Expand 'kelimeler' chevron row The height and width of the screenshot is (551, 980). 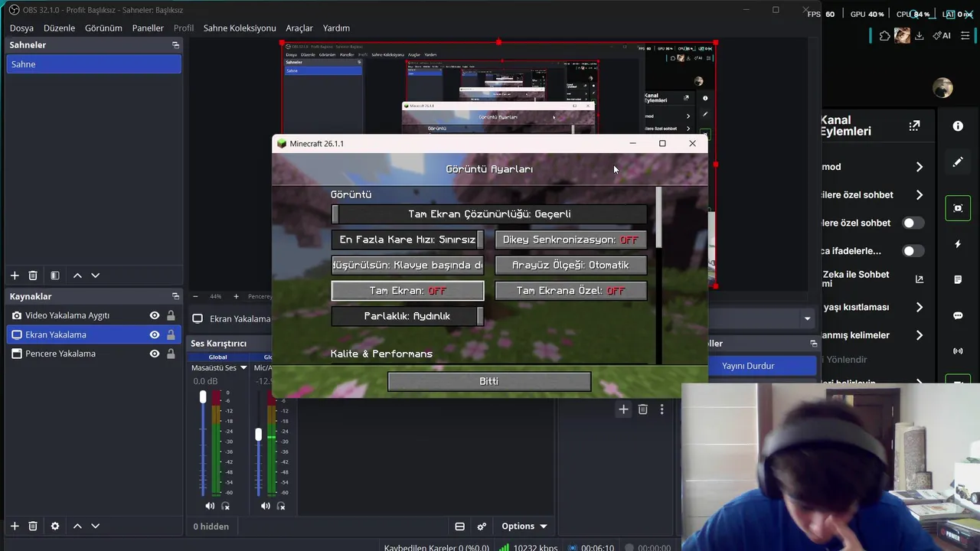point(920,335)
